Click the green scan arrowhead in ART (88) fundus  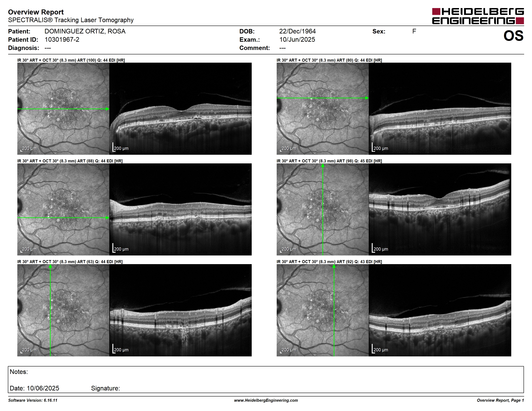click(107, 218)
